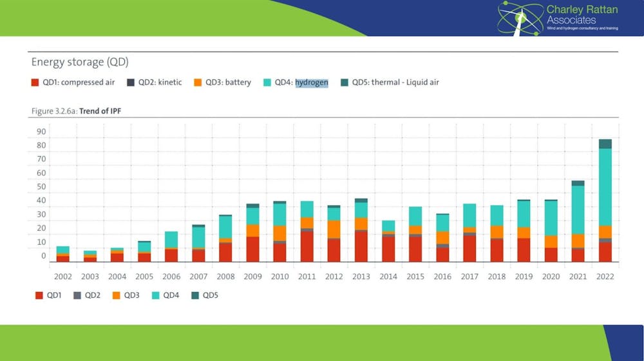Click the 2006 stacked bar
This screenshot has height=361, width=644.
[171, 247]
